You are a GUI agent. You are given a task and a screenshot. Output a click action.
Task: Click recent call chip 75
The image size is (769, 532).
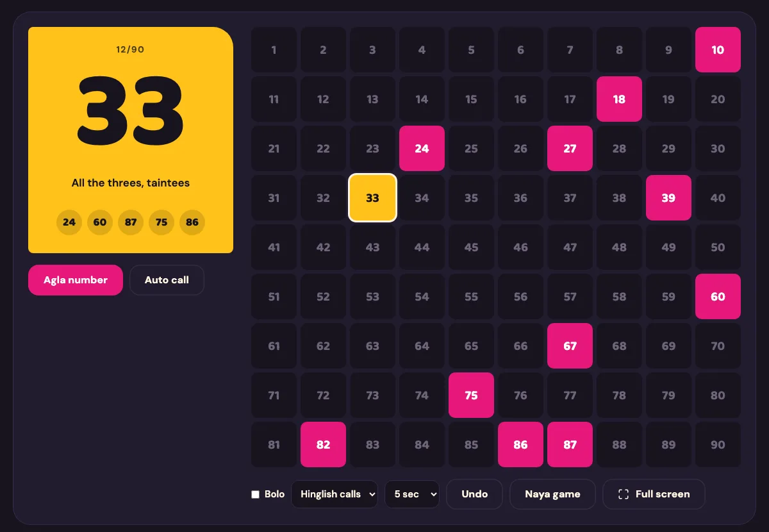pos(161,222)
